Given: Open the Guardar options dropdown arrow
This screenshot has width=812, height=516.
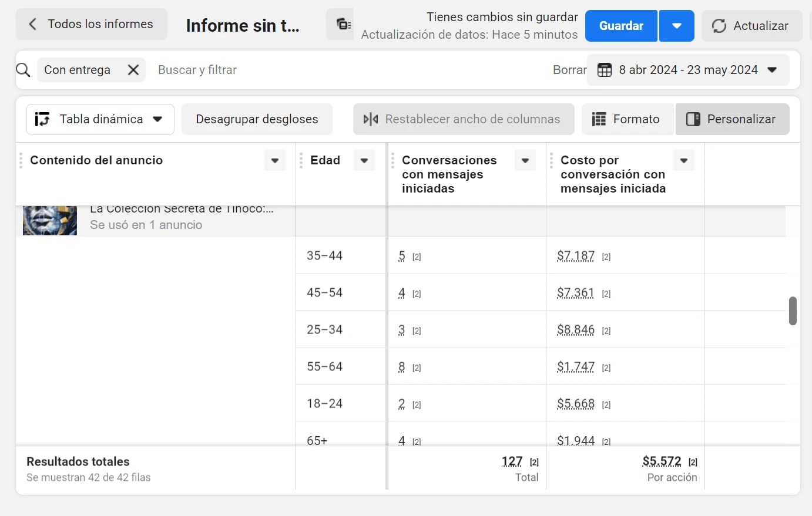Looking at the screenshot, I should point(677,26).
